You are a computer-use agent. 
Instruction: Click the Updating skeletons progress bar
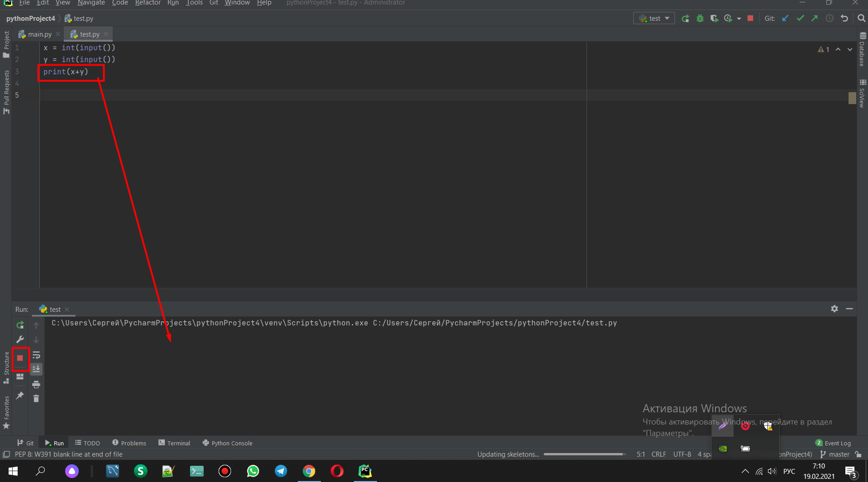(x=584, y=454)
